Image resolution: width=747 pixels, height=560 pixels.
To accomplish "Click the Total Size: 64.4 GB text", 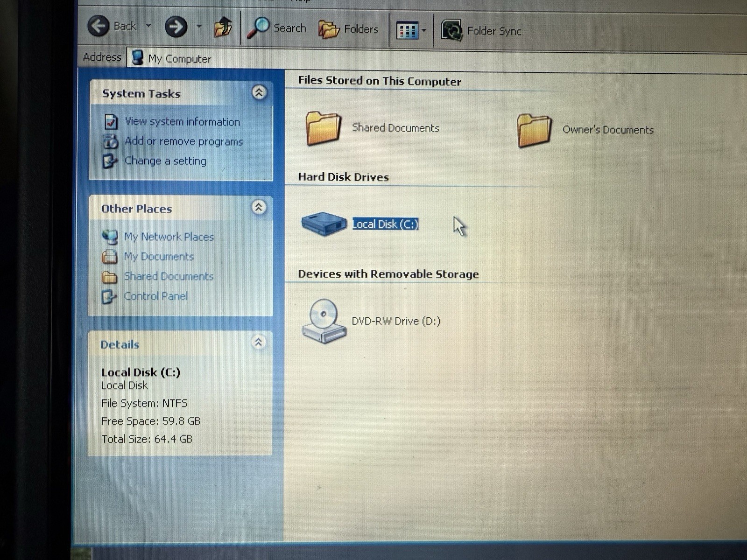I will [x=147, y=439].
